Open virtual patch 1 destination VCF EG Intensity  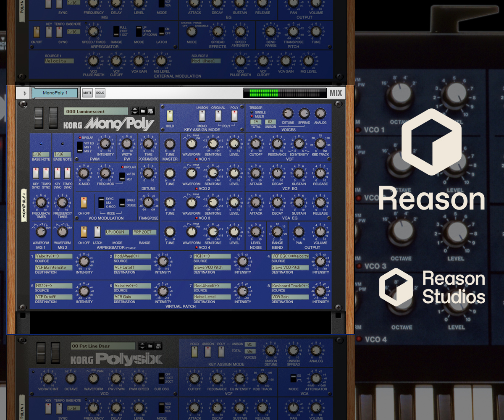pos(54,268)
